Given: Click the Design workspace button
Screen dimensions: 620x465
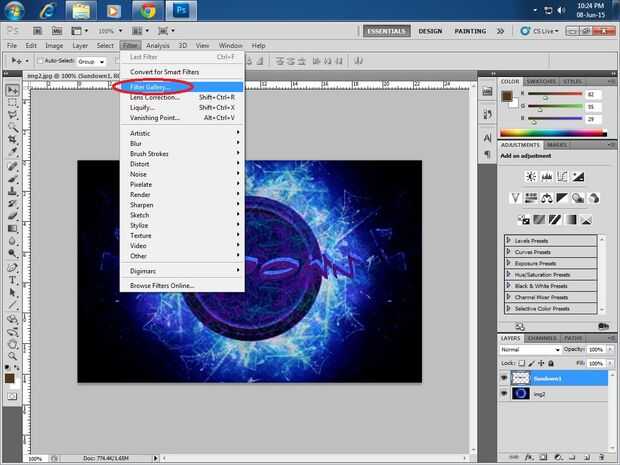Looking at the screenshot, I should [x=430, y=31].
